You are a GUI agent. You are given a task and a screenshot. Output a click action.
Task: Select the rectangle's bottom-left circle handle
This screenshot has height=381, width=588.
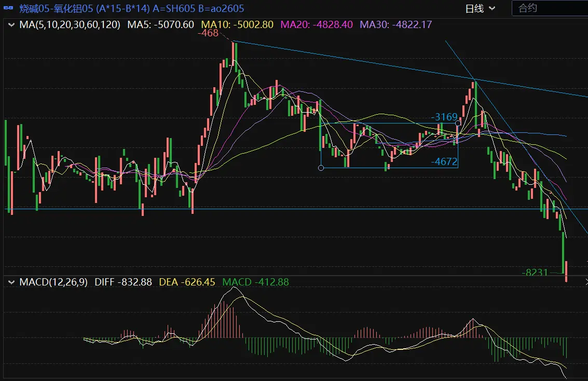(321, 168)
